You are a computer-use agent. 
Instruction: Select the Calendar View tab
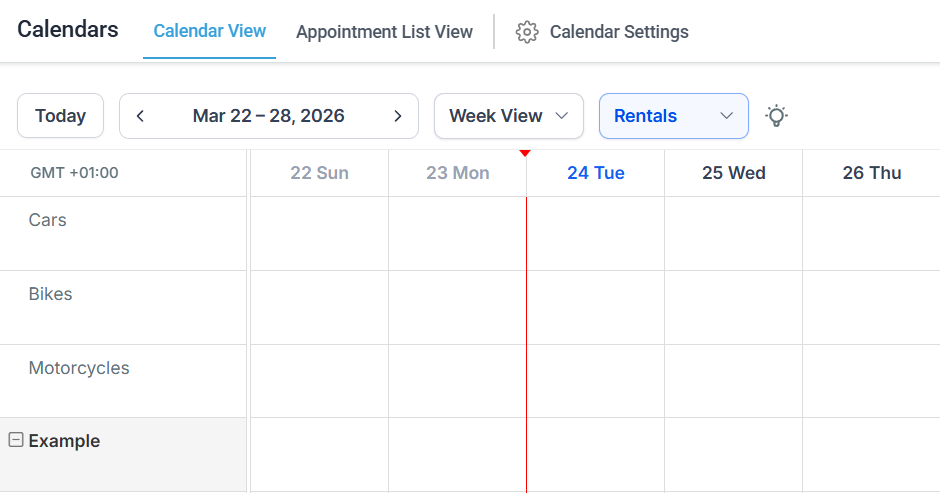click(x=209, y=31)
